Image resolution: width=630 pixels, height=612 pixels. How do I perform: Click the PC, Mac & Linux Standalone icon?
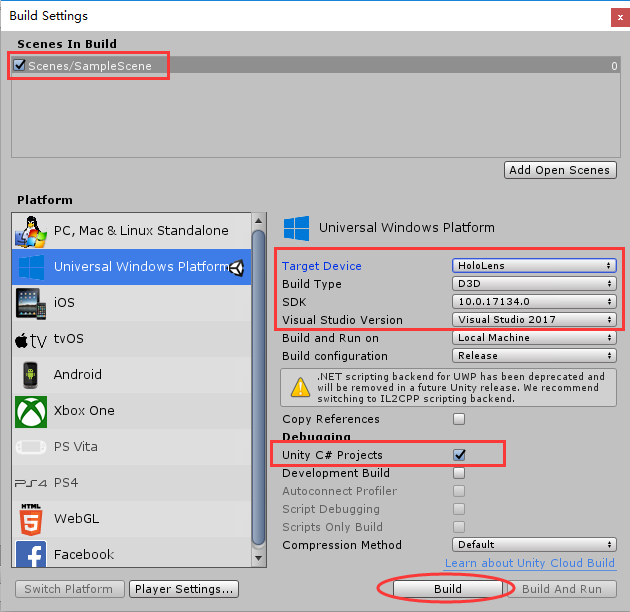[31, 231]
